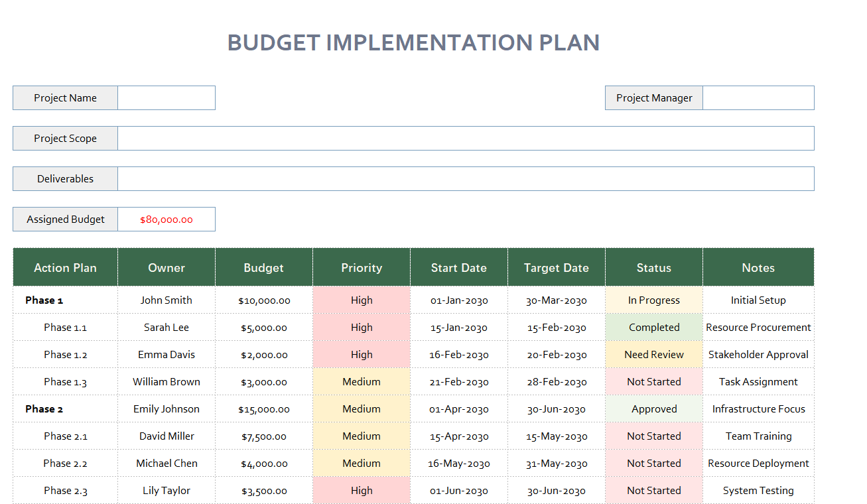The width and height of the screenshot is (867, 504).
Task: Select the Phase 1.3 cell
Action: tap(65, 381)
